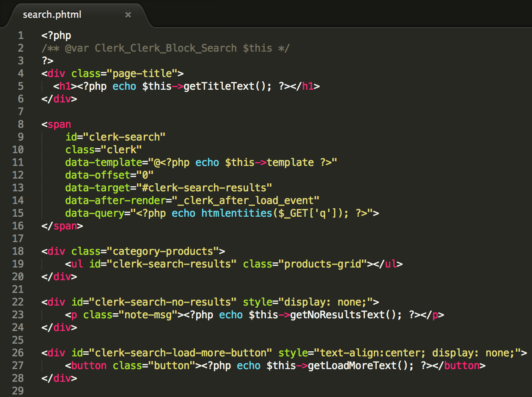Select the search.phtml tab
Image resolution: width=532 pixels, height=397 pixels.
52,15
